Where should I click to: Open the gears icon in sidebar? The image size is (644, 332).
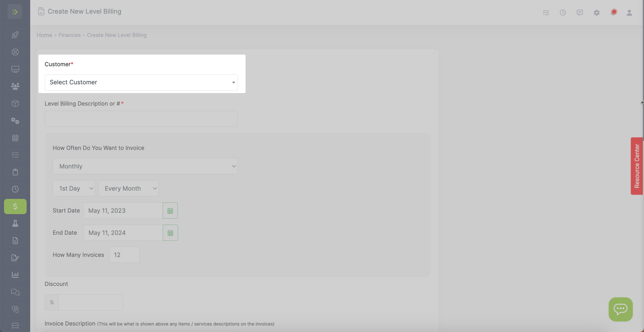(x=15, y=121)
